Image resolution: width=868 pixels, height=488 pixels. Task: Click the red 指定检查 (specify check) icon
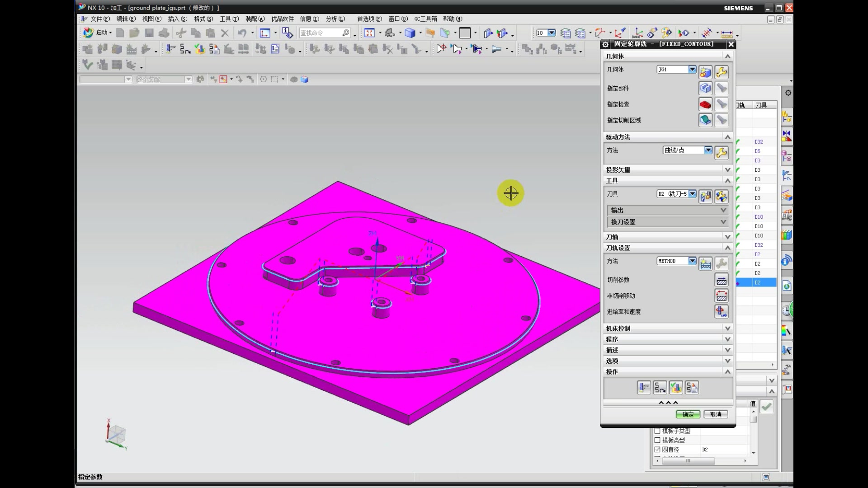click(x=705, y=104)
